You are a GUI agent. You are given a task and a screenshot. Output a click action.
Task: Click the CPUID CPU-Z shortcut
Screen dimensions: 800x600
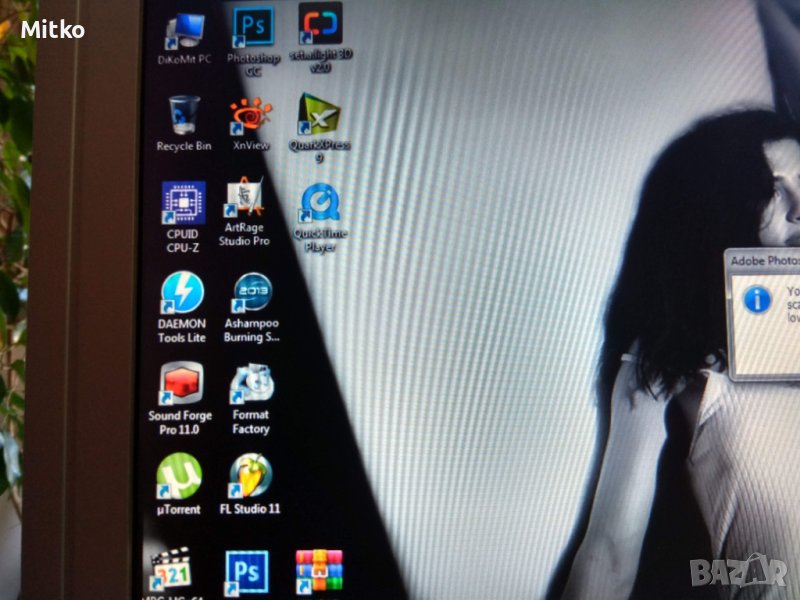point(183,205)
